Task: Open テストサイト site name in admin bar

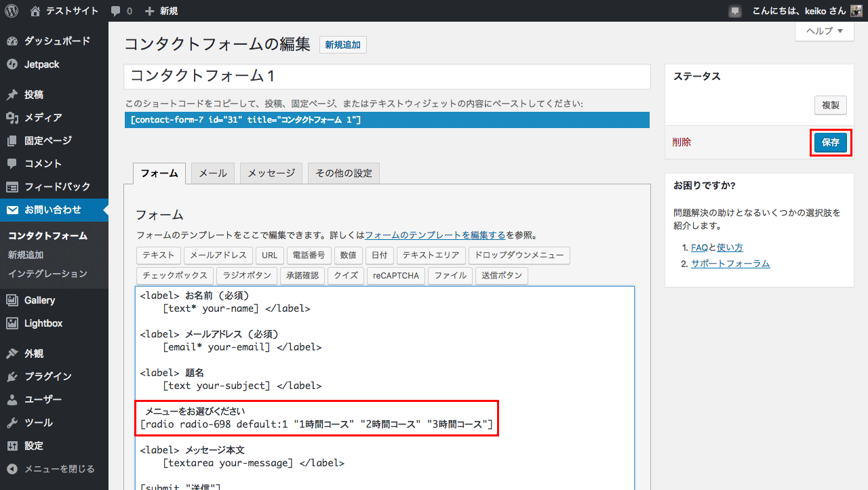Action: tap(72, 11)
